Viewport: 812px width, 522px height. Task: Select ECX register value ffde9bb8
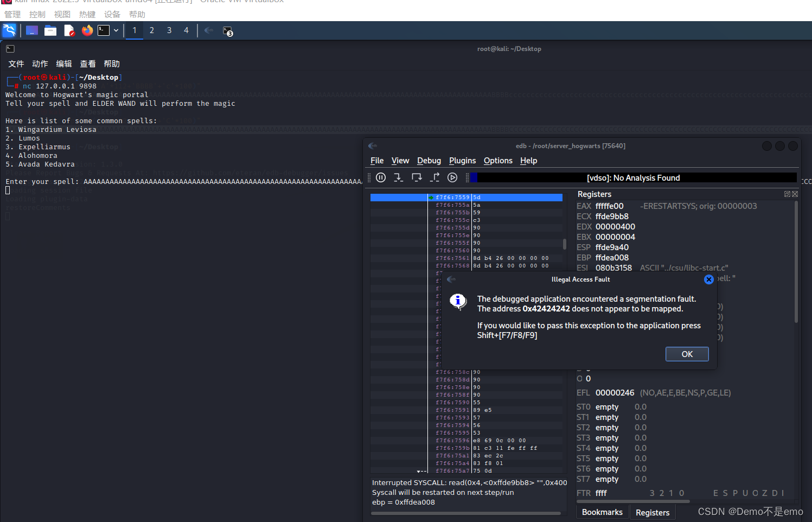coord(612,217)
